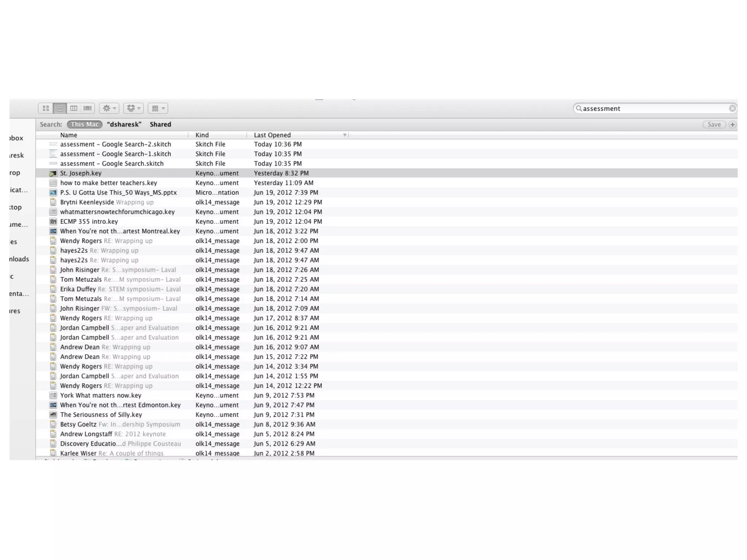The image size is (747, 560).
Task: Add a search criteria rule
Action: pyautogui.click(x=732, y=124)
